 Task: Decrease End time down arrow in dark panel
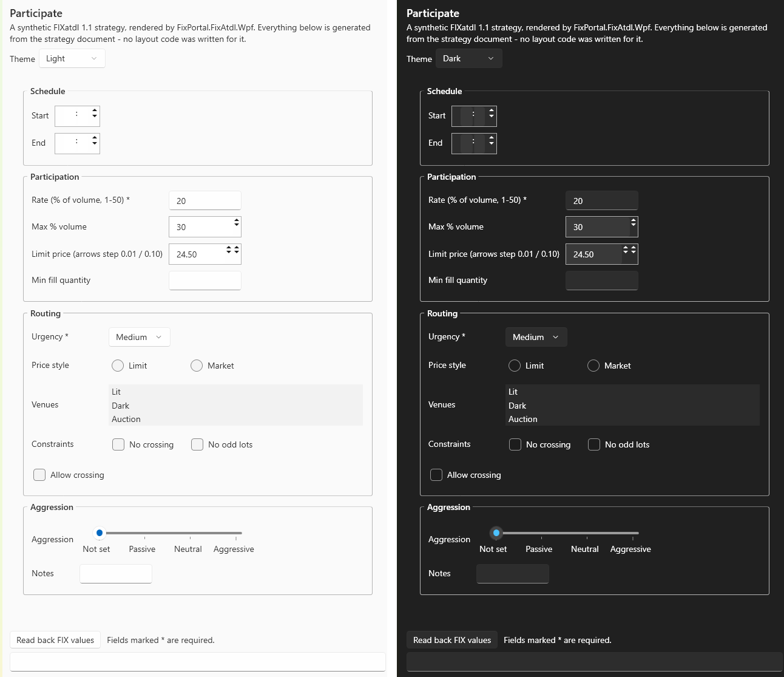click(x=492, y=143)
